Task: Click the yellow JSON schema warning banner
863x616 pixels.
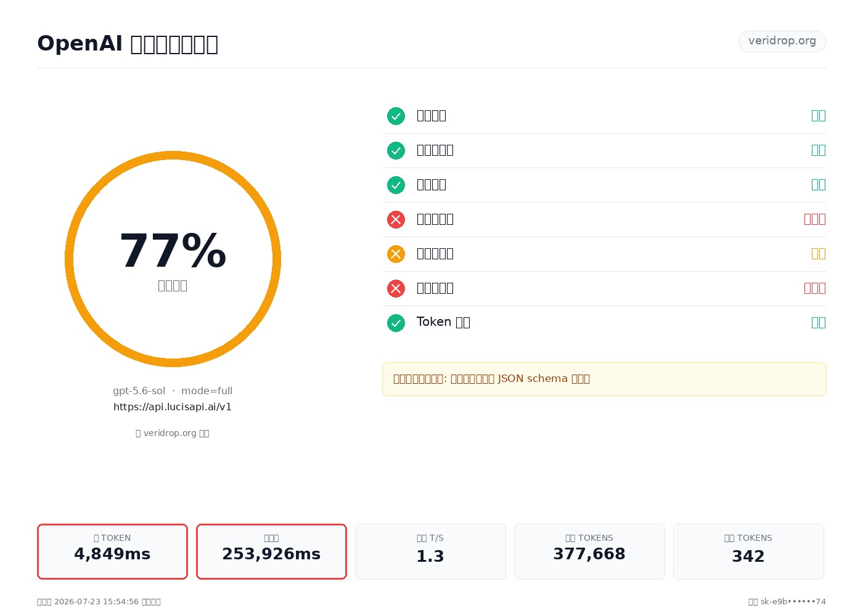Action: click(x=604, y=379)
